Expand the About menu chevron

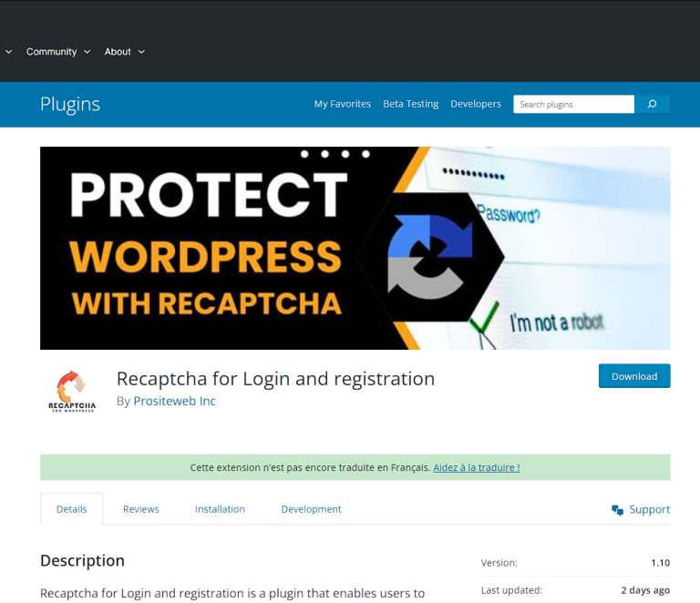pos(141,52)
